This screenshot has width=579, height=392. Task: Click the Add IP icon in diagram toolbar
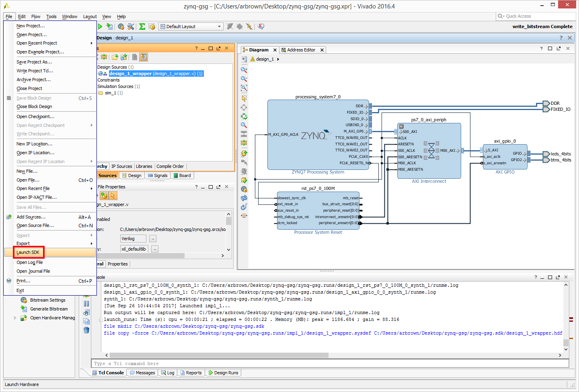[x=244, y=153]
